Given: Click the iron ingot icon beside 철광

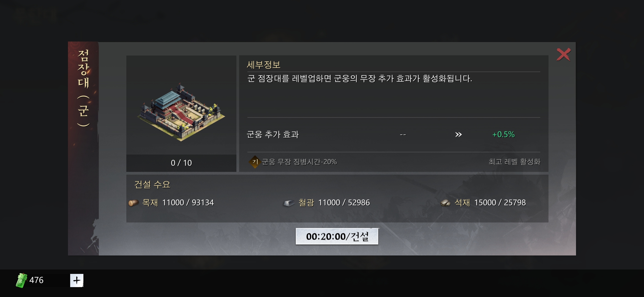Looking at the screenshot, I should tap(289, 203).
